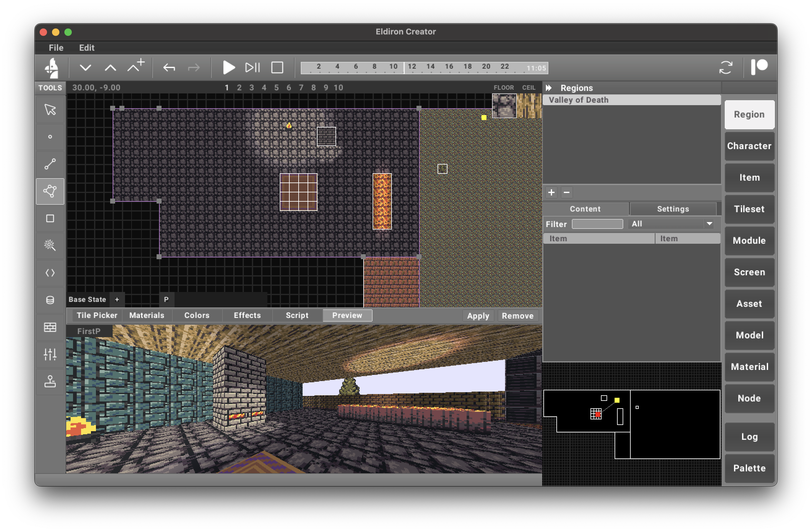Image resolution: width=812 pixels, height=532 pixels.
Task: Open the Edit menu
Action: pos(87,48)
